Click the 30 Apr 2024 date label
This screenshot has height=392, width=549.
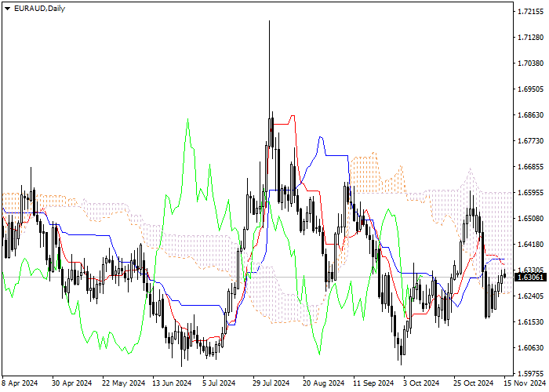pos(72,383)
